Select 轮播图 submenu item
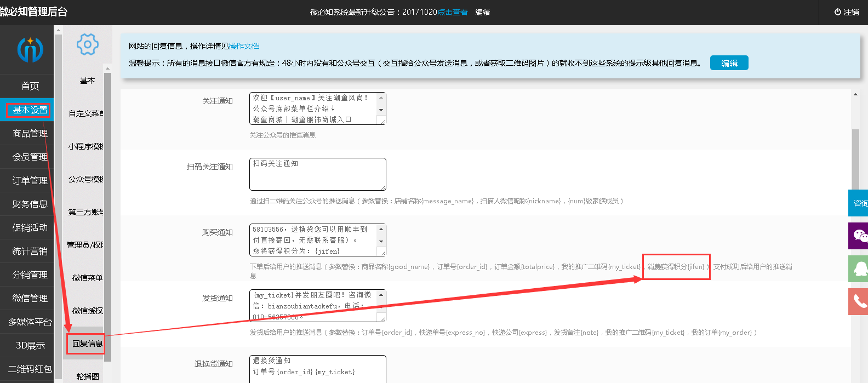This screenshot has width=868, height=383. click(x=88, y=376)
